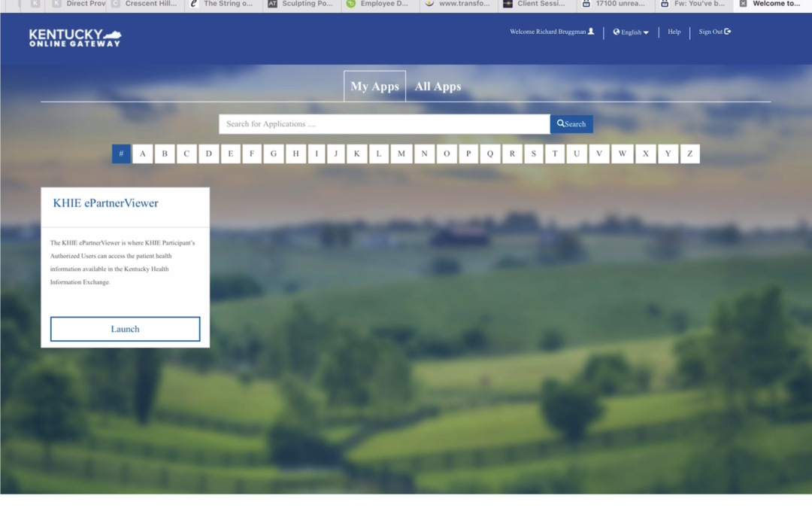Screen dimensions: 812x508
Task: Switch to the My Apps tab
Action: click(374, 86)
